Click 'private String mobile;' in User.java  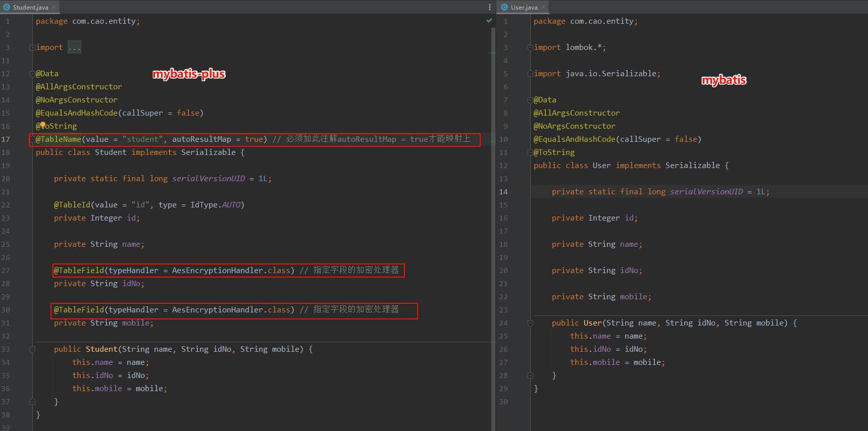[601, 297]
